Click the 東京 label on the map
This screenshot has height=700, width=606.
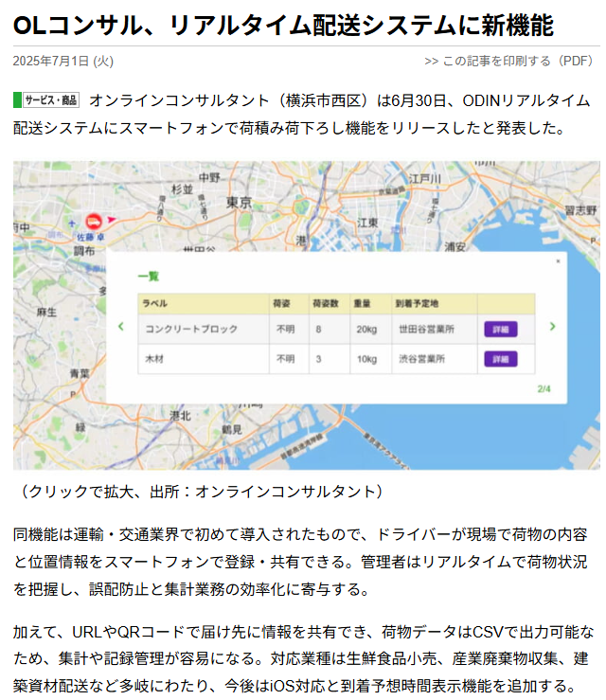click(x=240, y=203)
